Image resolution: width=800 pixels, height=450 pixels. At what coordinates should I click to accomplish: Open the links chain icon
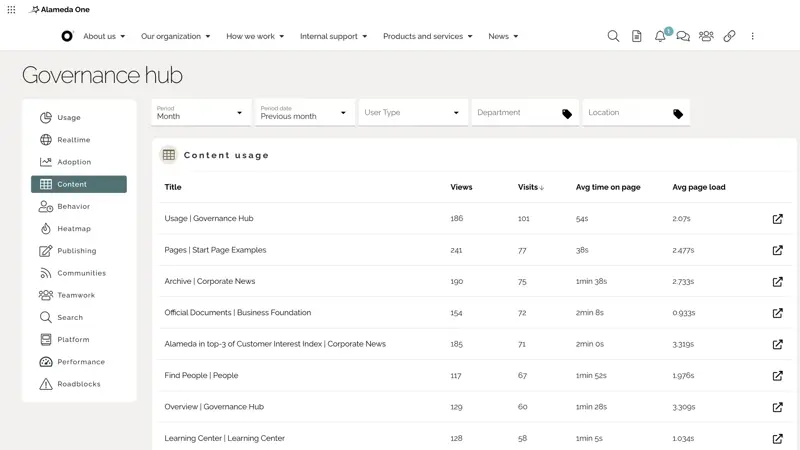[730, 36]
